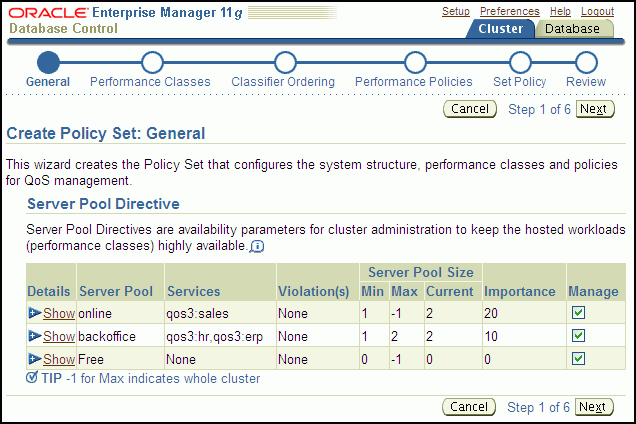Toggle Manage checkbox for the Free pool
636x424 pixels.
click(x=580, y=359)
